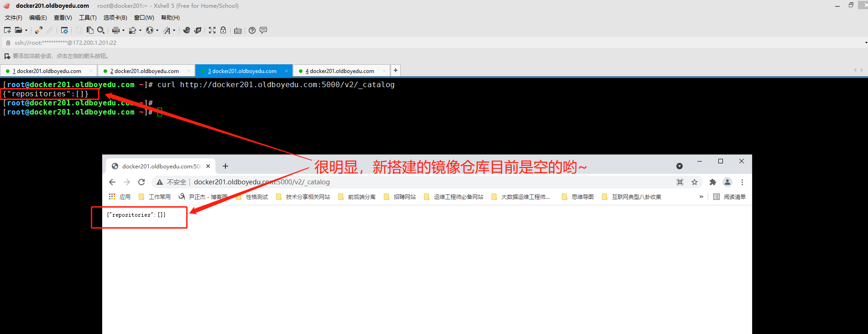Click the Font letter A icon
Image resolution: width=868 pixels, height=334 pixels.
click(x=167, y=30)
